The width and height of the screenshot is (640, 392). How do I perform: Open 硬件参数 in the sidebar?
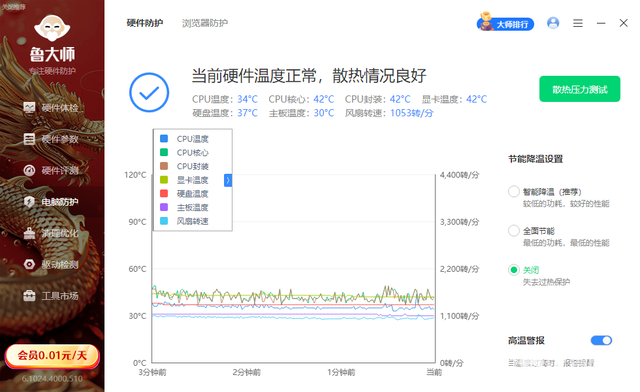pyautogui.click(x=52, y=139)
